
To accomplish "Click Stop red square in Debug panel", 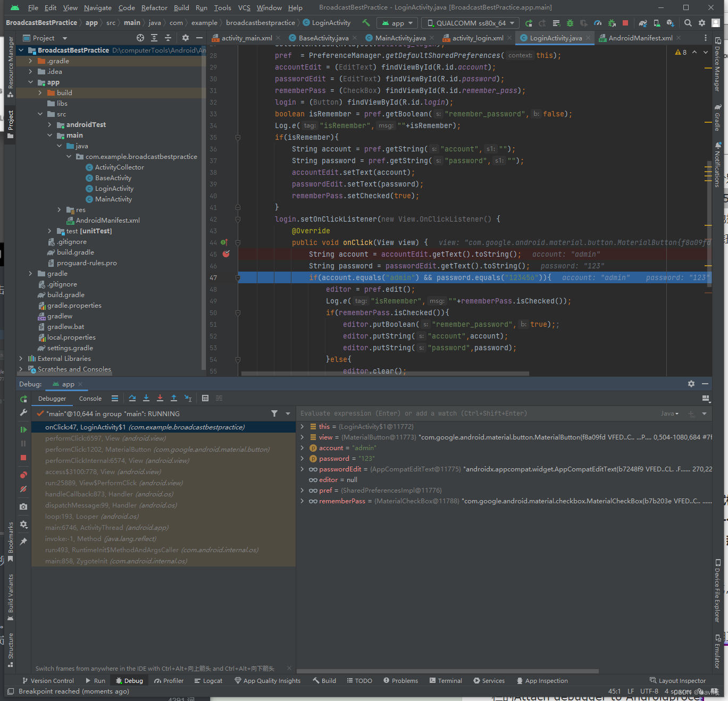I will [23, 458].
